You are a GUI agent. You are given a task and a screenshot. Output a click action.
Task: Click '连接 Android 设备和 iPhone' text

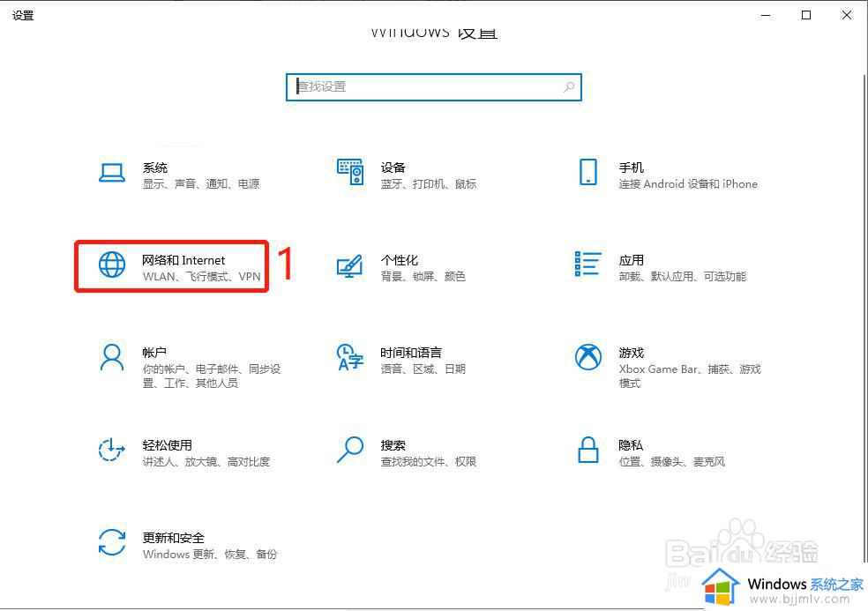688,184
